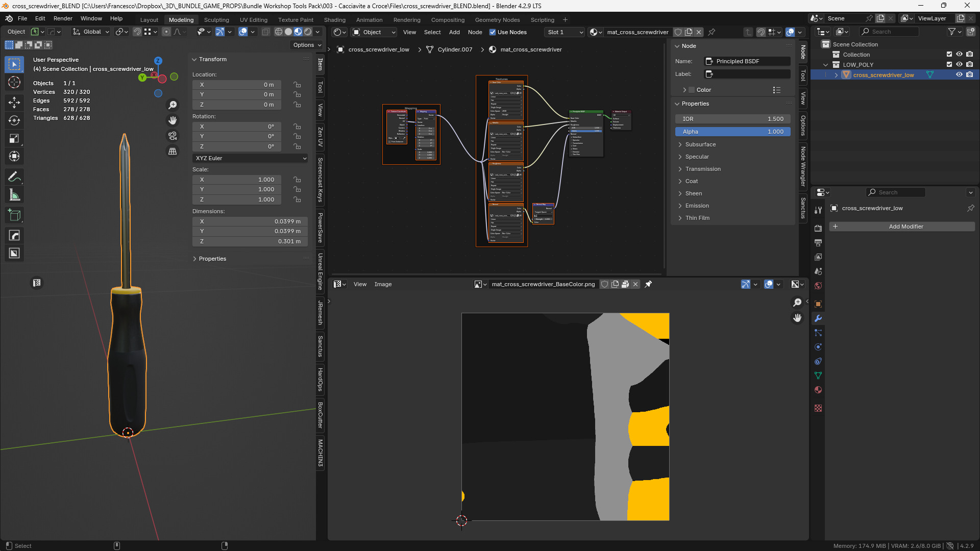The width and height of the screenshot is (980, 551).
Task: Click the Image menu in image editor
Action: [383, 284]
